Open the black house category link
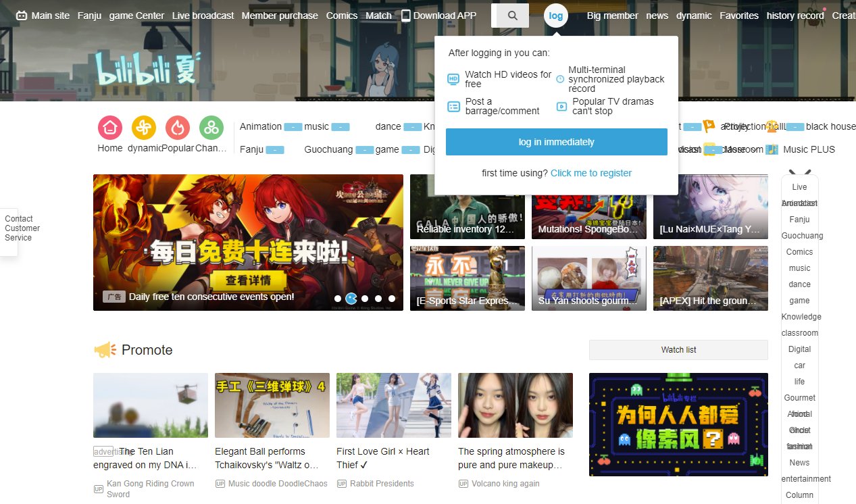Image resolution: width=856 pixels, height=504 pixels. coord(830,126)
